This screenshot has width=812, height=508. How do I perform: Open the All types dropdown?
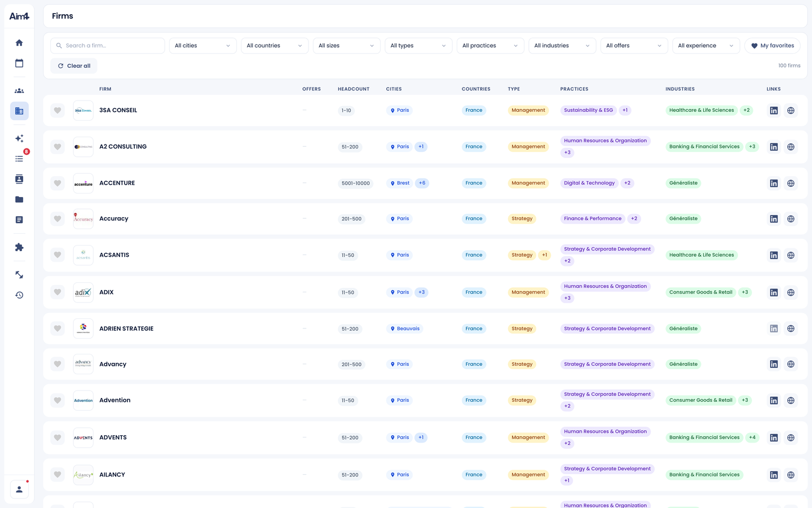(x=418, y=46)
